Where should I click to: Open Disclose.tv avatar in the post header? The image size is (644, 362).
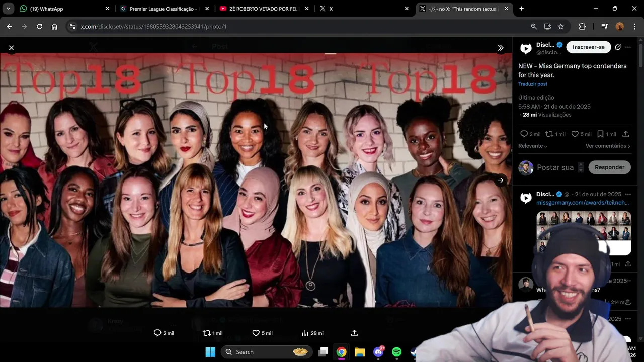tap(526, 48)
